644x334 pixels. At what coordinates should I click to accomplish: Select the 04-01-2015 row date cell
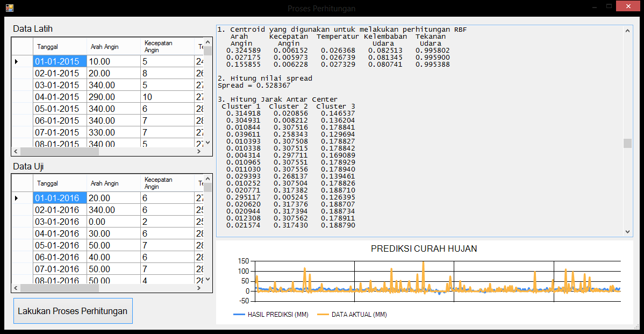click(60, 97)
